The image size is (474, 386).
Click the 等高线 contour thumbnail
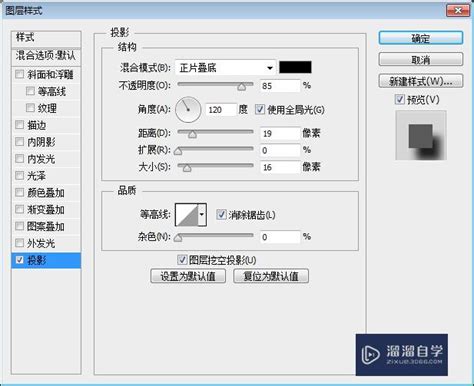tap(187, 215)
